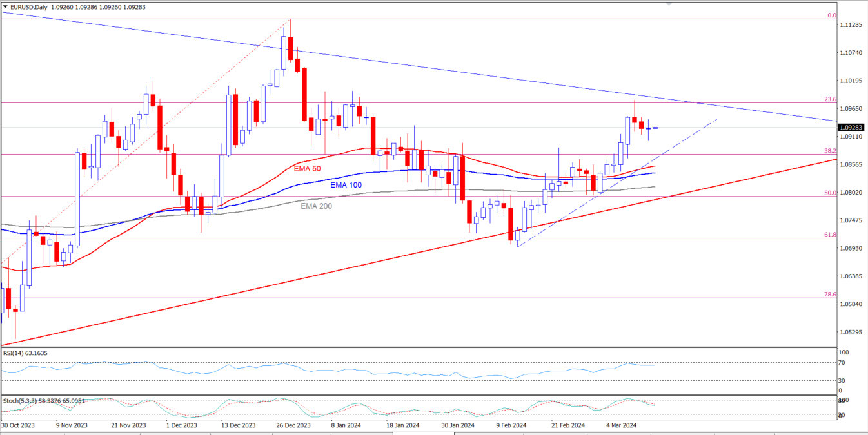Click the 18 Jan 2024 date label
Image resolution: width=868 pixels, height=435 pixels.
(x=404, y=425)
